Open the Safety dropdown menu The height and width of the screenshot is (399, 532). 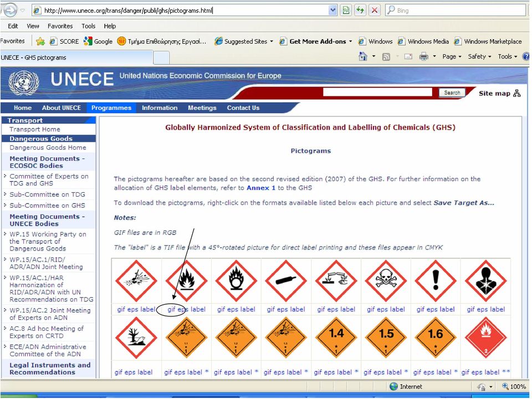479,57
